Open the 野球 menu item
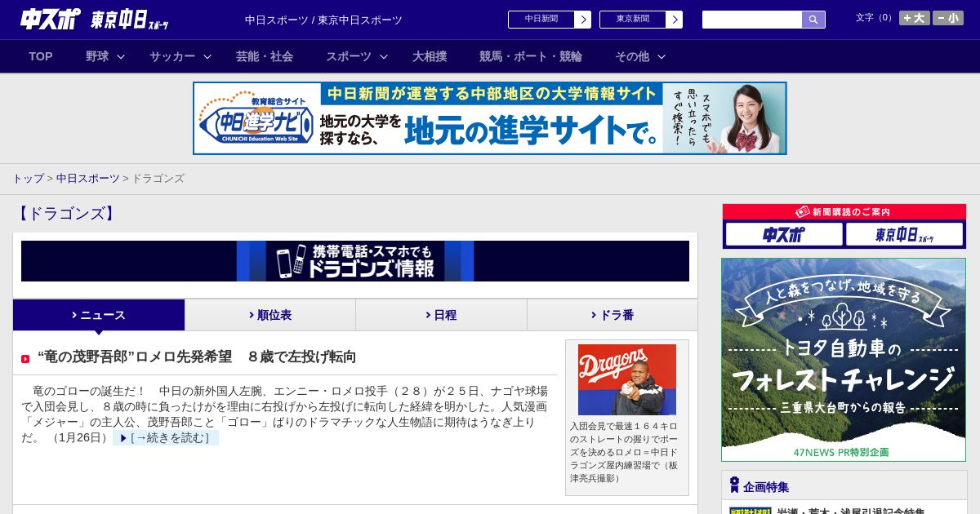Viewport: 980px width, 514px height. coord(97,56)
